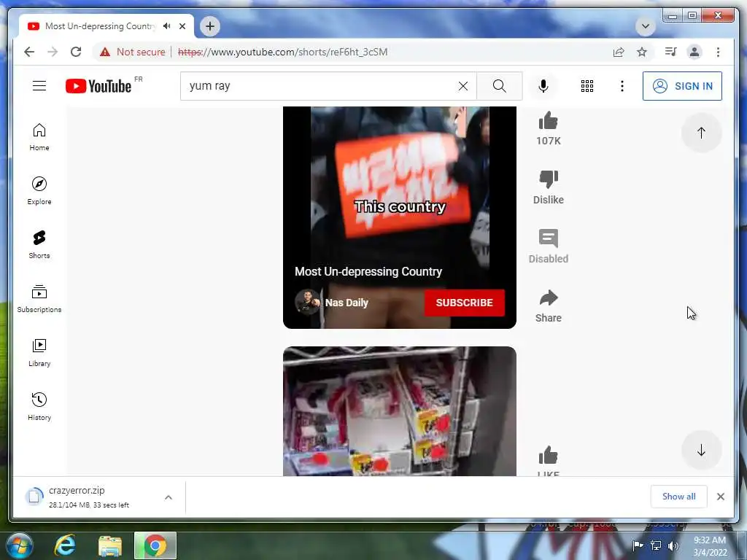Expand crazyerror.zip download options chevron
The width and height of the screenshot is (747, 560).
(169, 497)
